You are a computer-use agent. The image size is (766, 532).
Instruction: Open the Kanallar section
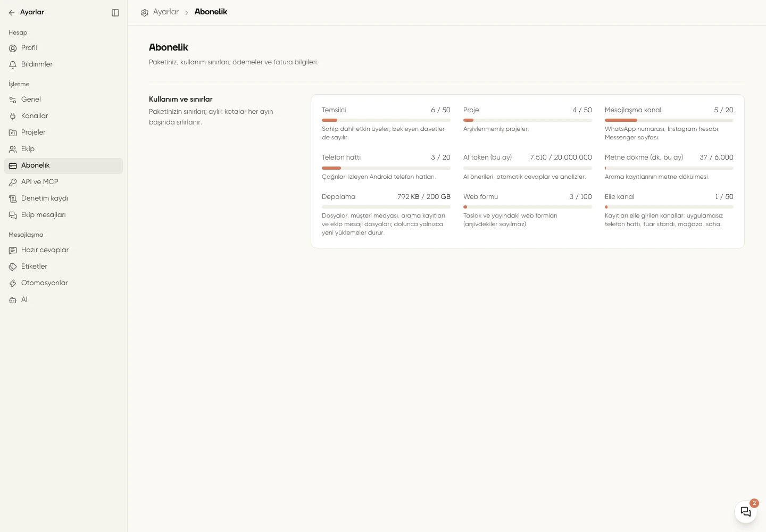[63, 116]
